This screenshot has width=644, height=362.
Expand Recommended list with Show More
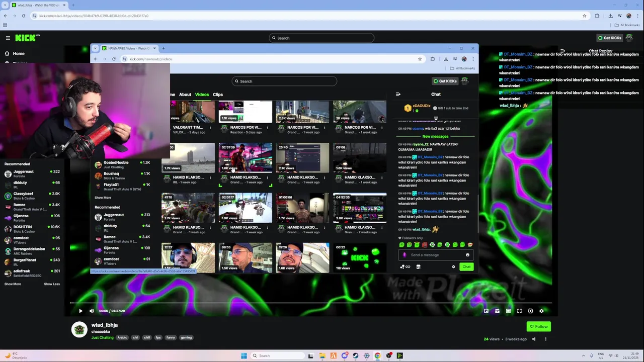point(13,284)
